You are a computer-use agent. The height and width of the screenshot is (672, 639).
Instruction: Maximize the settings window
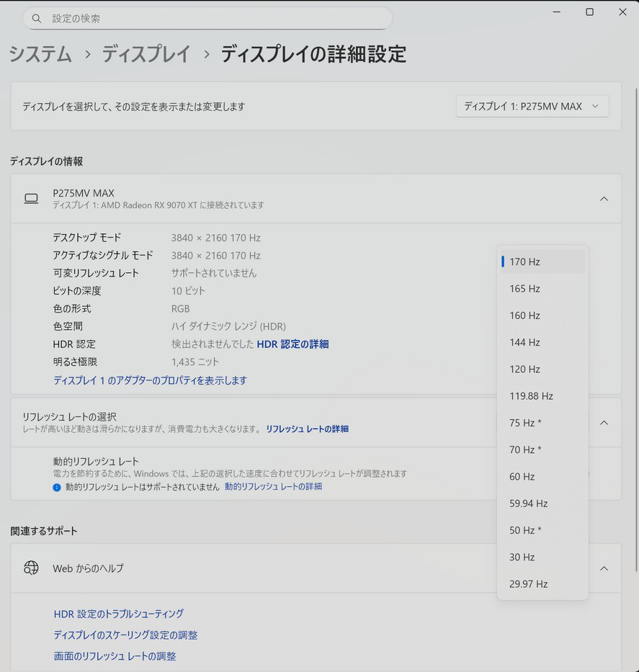pyautogui.click(x=589, y=12)
